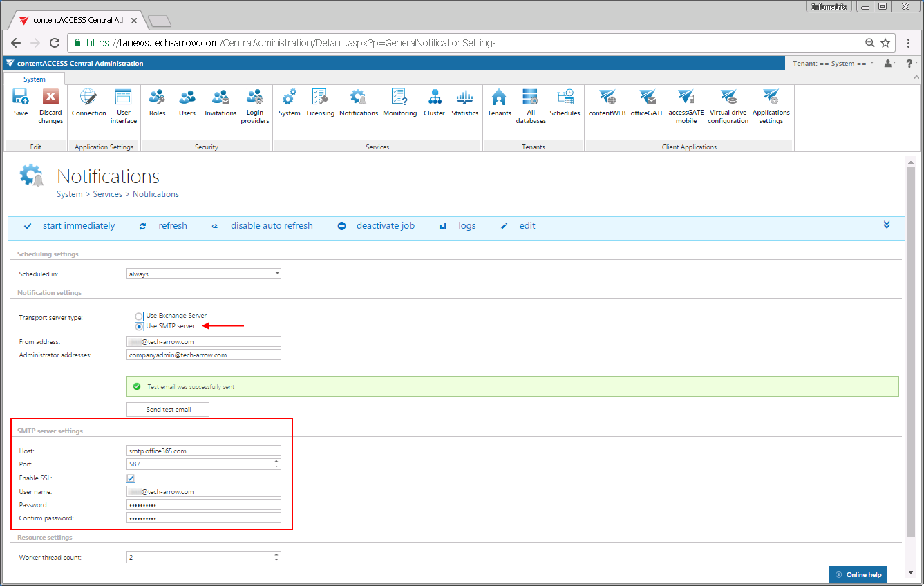Select the Use Exchange Server radio button
Image resolution: width=924 pixels, height=586 pixels.
[x=140, y=316]
